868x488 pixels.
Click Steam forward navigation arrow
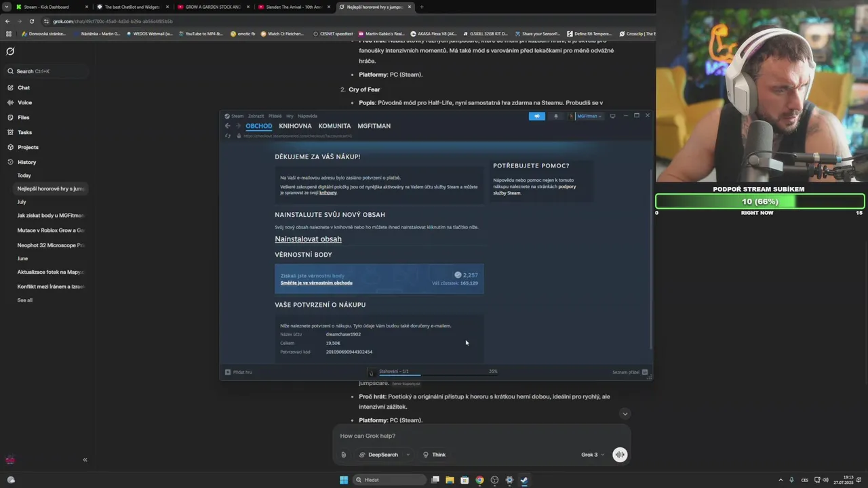click(237, 126)
